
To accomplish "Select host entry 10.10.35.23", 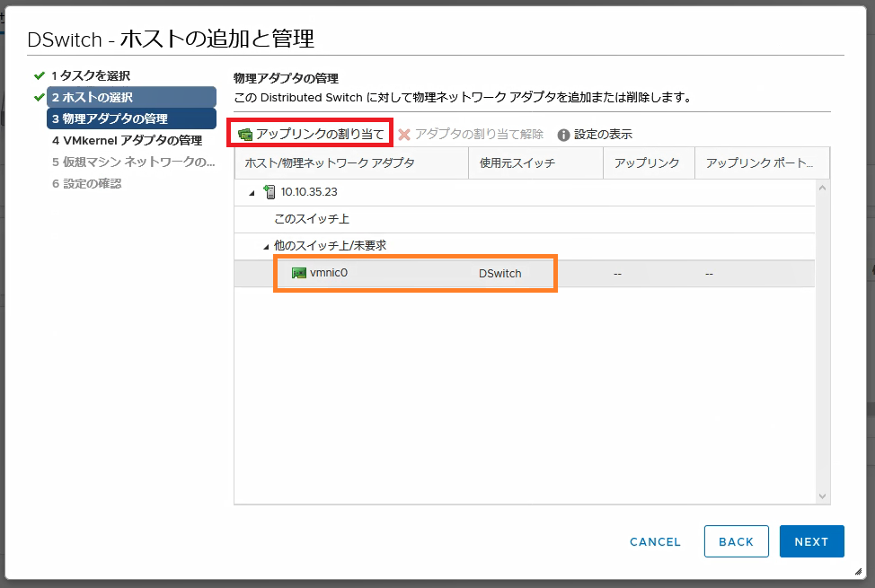I will (x=309, y=192).
